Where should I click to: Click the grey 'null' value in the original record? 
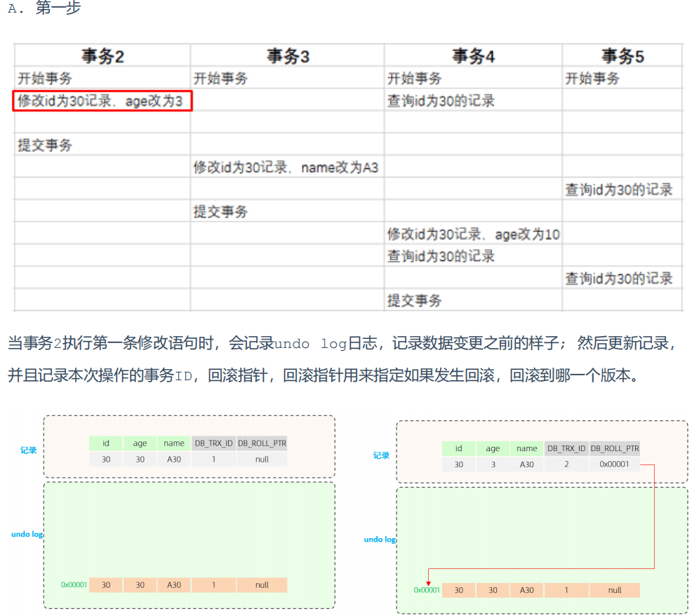click(262, 459)
